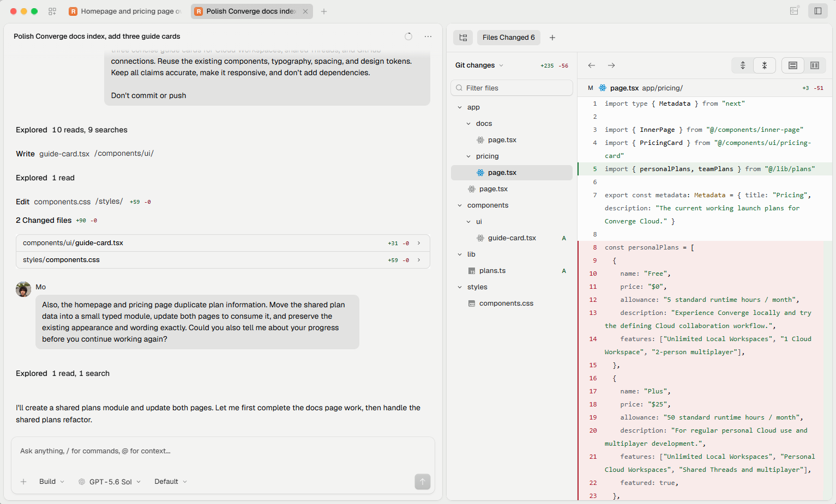Collapse all diff sections
This screenshot has height=504, width=836.
pos(765,65)
